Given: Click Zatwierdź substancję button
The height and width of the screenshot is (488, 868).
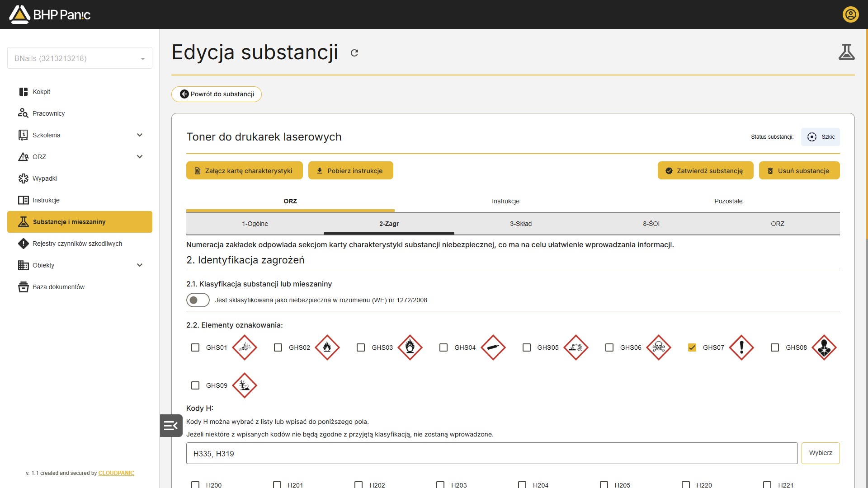Looking at the screenshot, I should coord(705,171).
